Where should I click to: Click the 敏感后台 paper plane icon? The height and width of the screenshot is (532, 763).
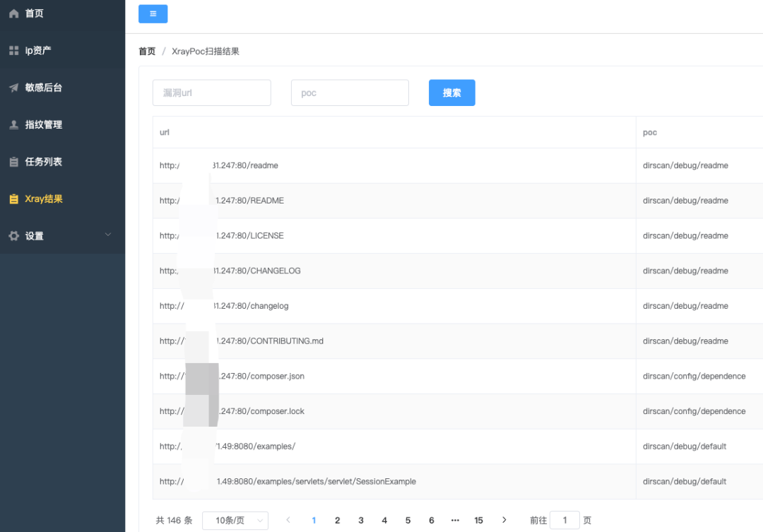[x=13, y=88]
